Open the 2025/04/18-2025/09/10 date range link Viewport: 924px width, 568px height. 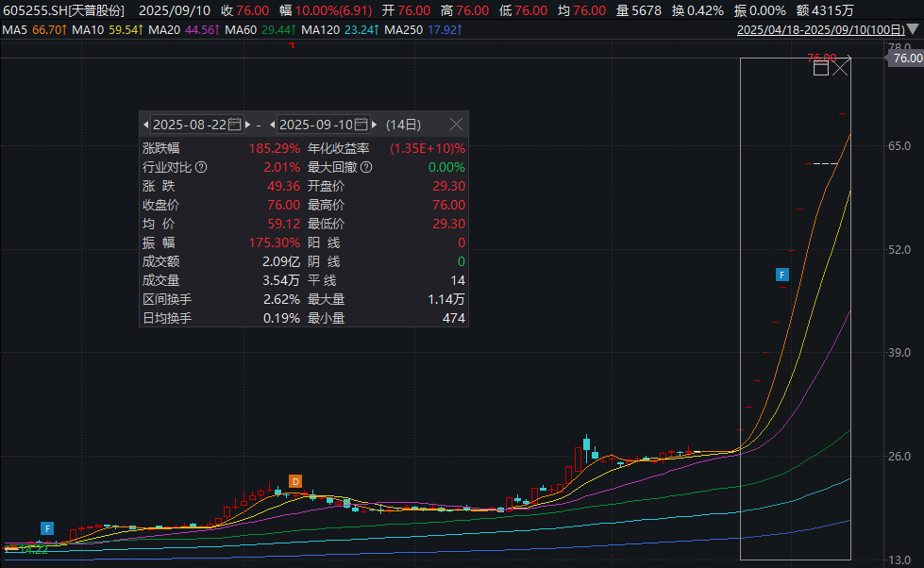[x=827, y=30]
